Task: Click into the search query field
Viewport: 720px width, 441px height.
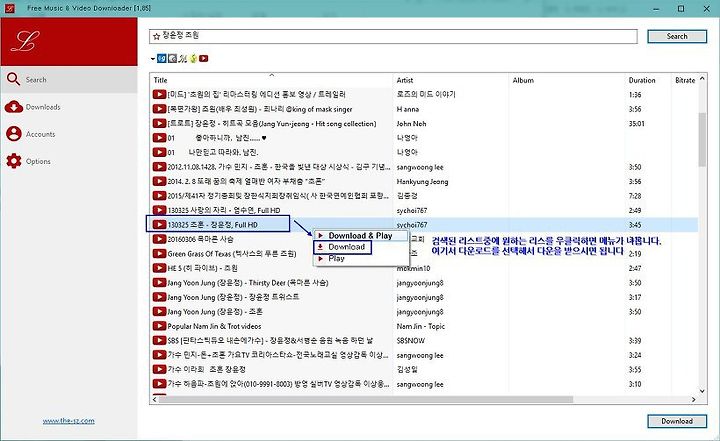Action: point(393,36)
